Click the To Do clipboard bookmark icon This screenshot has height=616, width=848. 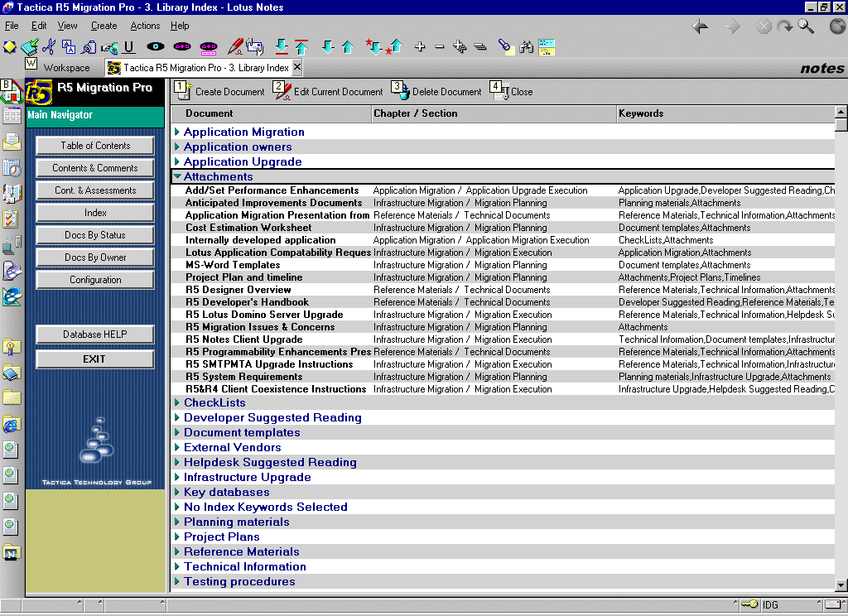(12, 219)
